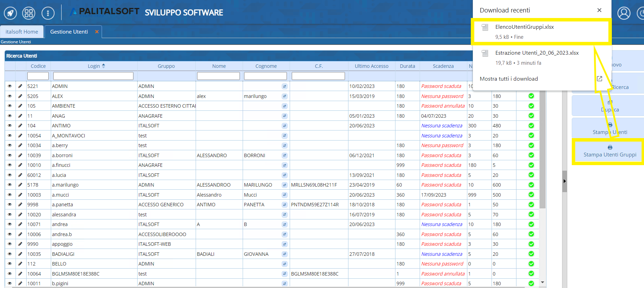Click Mostra tutti i download link
Image resolution: width=644 pixels, height=288 pixels.
coord(508,79)
